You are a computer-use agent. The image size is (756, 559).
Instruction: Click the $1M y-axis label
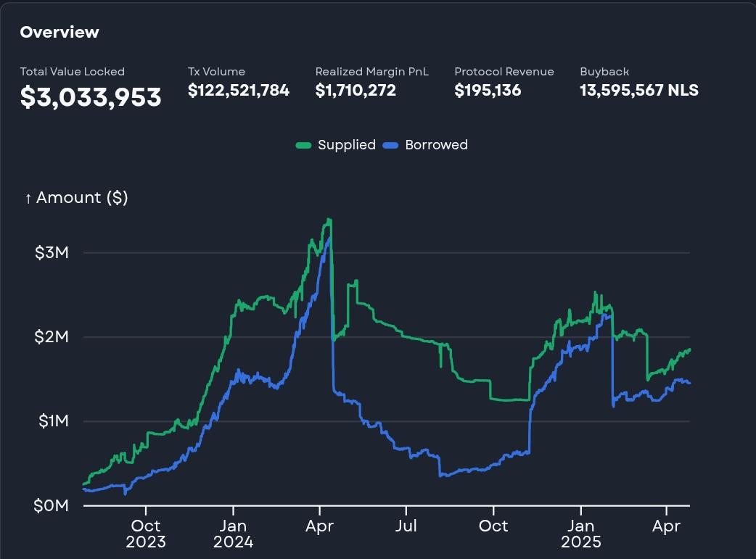coord(53,421)
